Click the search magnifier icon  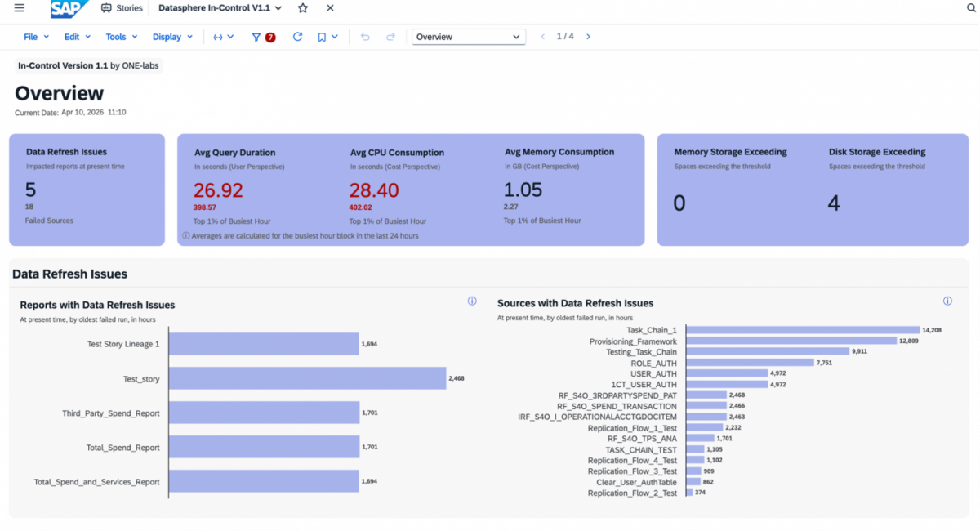971,8
